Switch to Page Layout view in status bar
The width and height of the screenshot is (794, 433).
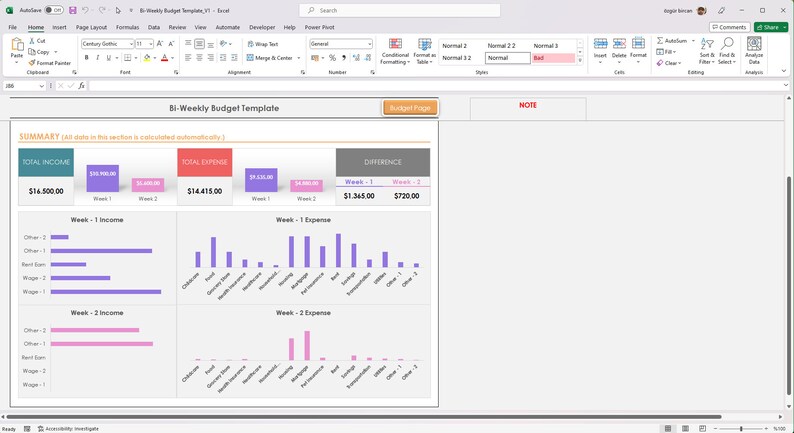685,428
